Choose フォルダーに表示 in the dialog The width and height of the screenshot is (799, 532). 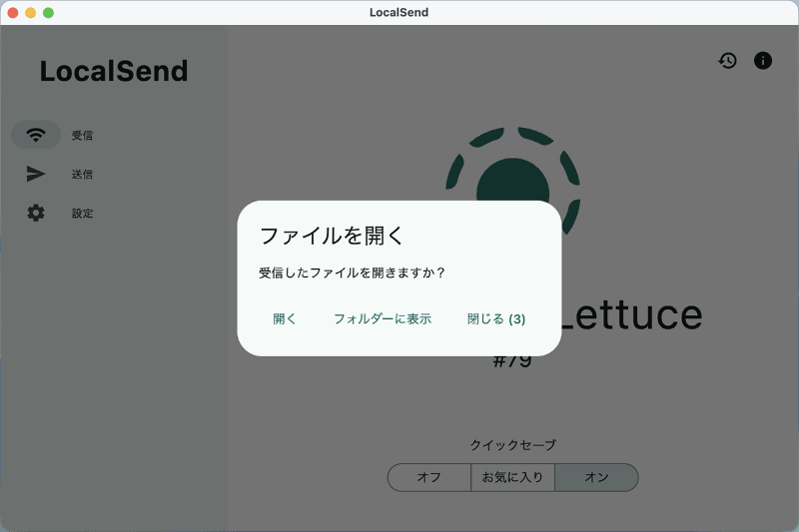(x=383, y=318)
